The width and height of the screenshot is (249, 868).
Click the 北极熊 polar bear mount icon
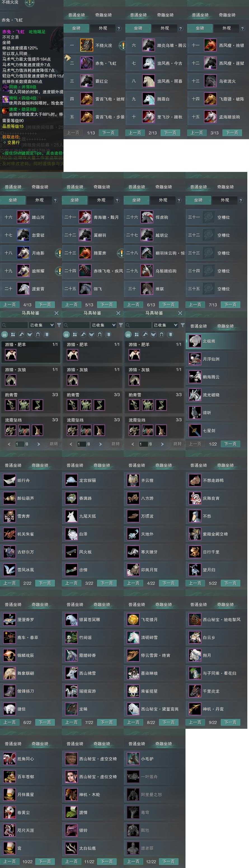click(195, 341)
